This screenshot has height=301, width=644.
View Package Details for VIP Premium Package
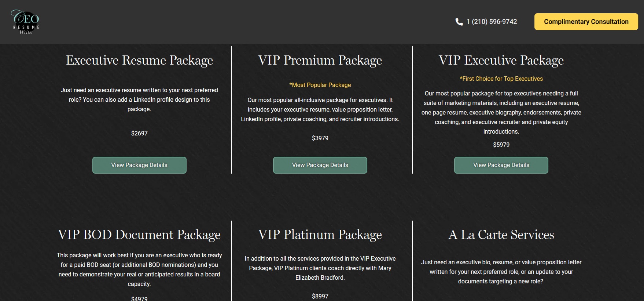point(320,165)
